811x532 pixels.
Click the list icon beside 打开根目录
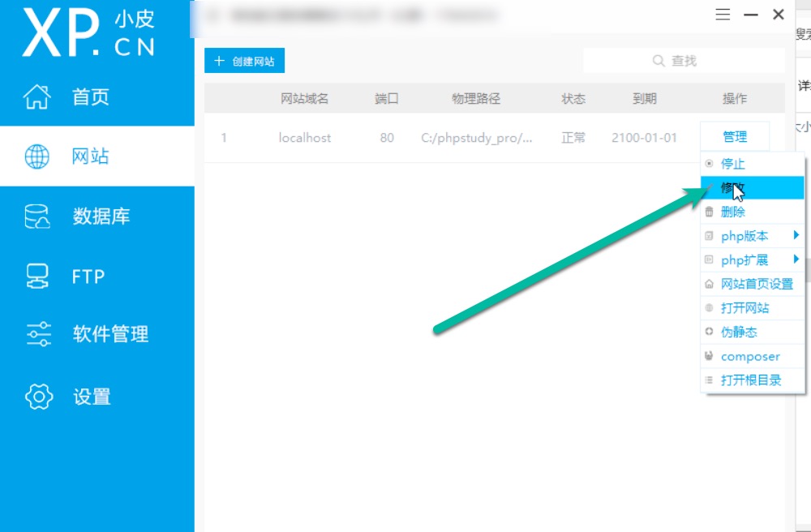[709, 380]
